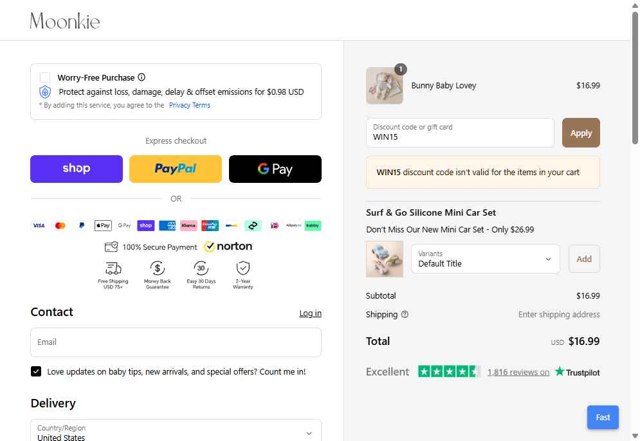The width and height of the screenshot is (640, 441).
Task: Click the Moonkie logo
Action: pos(65,21)
